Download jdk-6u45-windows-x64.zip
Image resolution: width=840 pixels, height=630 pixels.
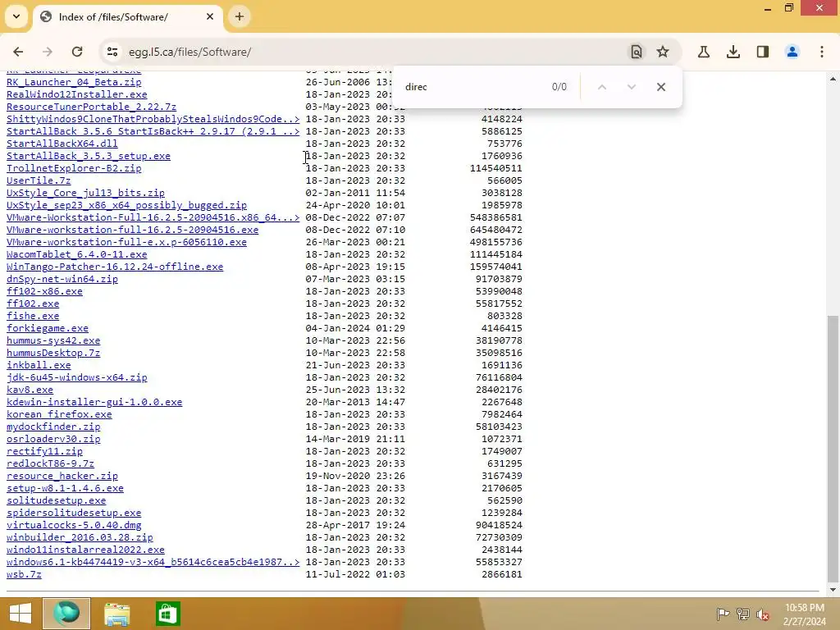(76, 377)
